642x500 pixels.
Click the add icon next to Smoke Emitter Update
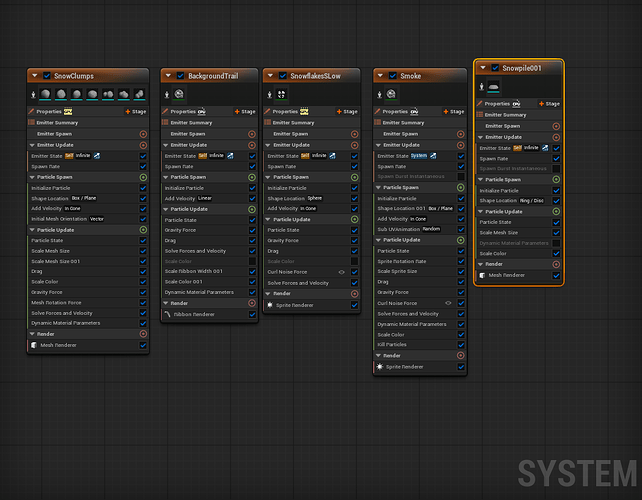click(x=461, y=146)
